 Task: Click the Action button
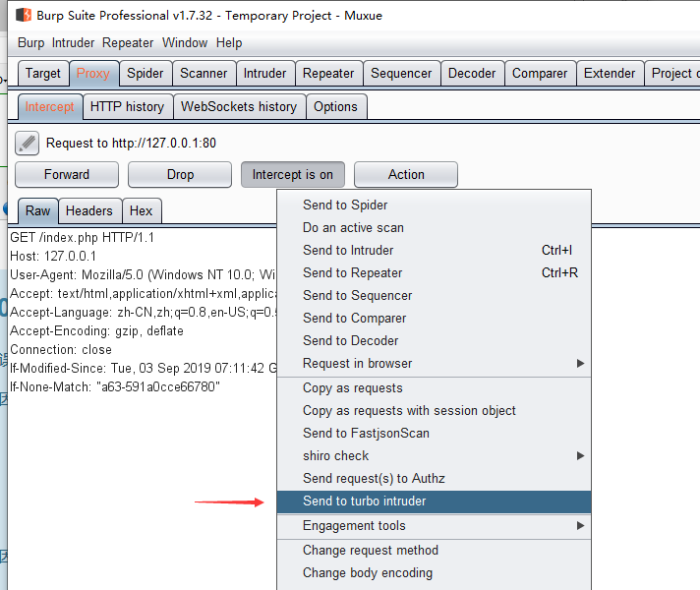[406, 175]
